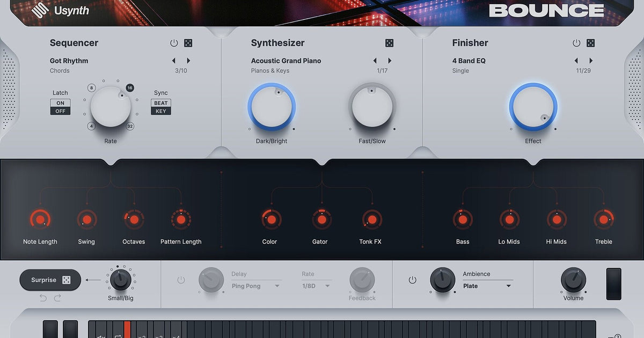
Task: Toggle the Sequencer power button
Action: pyautogui.click(x=173, y=43)
